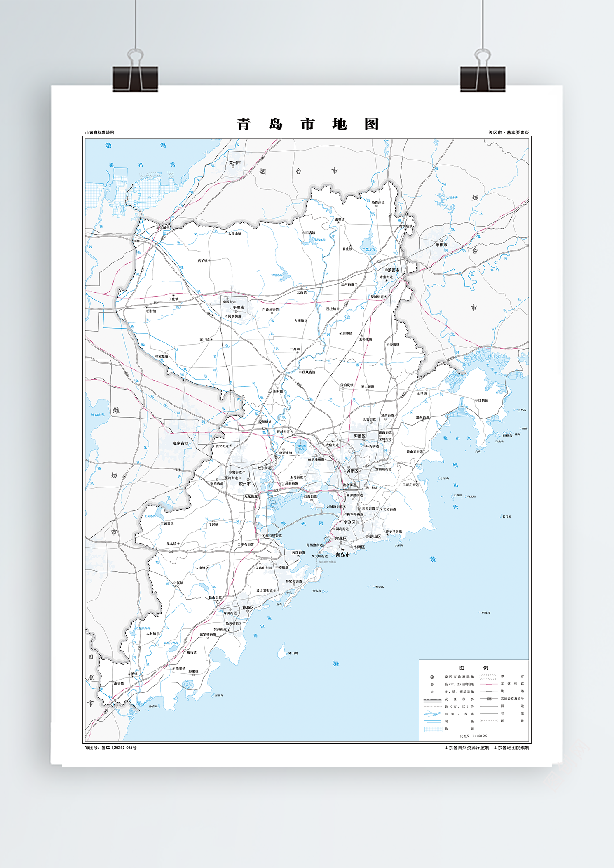This screenshot has height=868, width=614.
Task: Click the legend symbol for 设区市政府驻地
Action: 432,677
